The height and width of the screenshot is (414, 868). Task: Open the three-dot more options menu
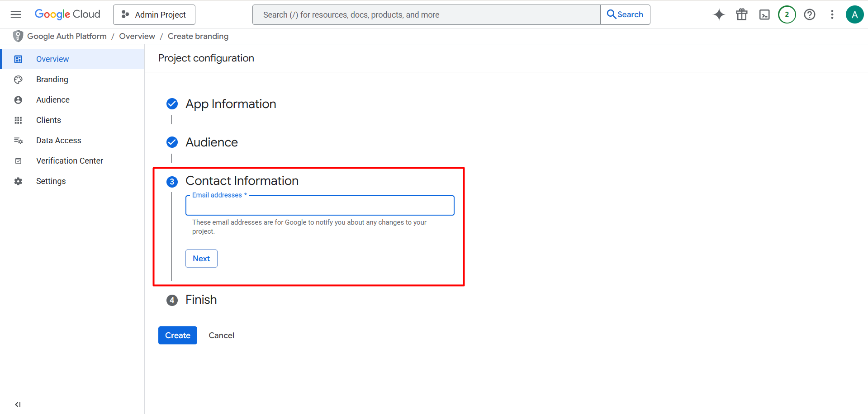(x=832, y=14)
